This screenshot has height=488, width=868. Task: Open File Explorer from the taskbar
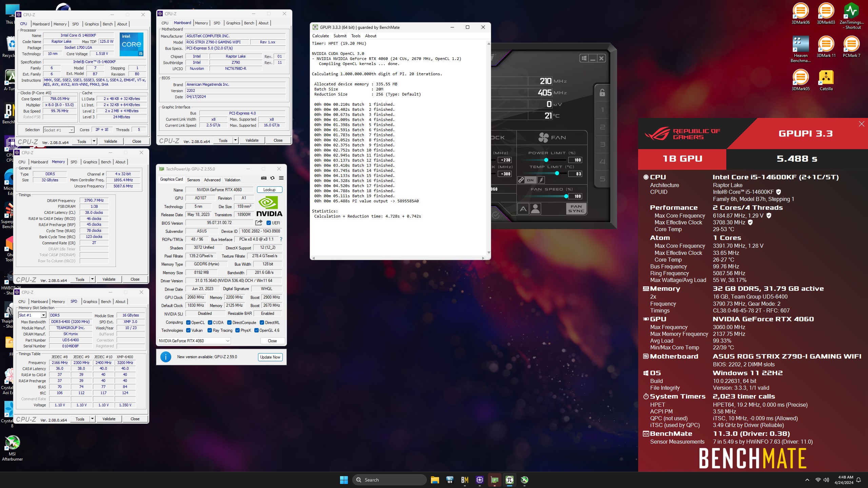(x=435, y=480)
